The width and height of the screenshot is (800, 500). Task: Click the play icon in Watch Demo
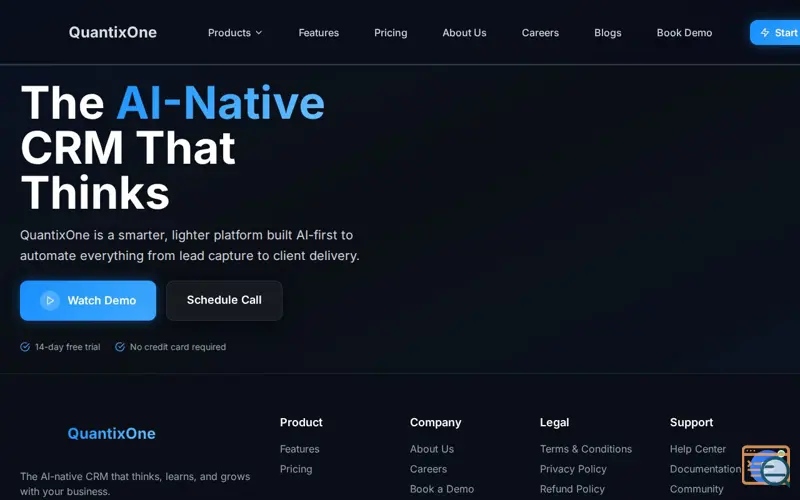click(50, 301)
